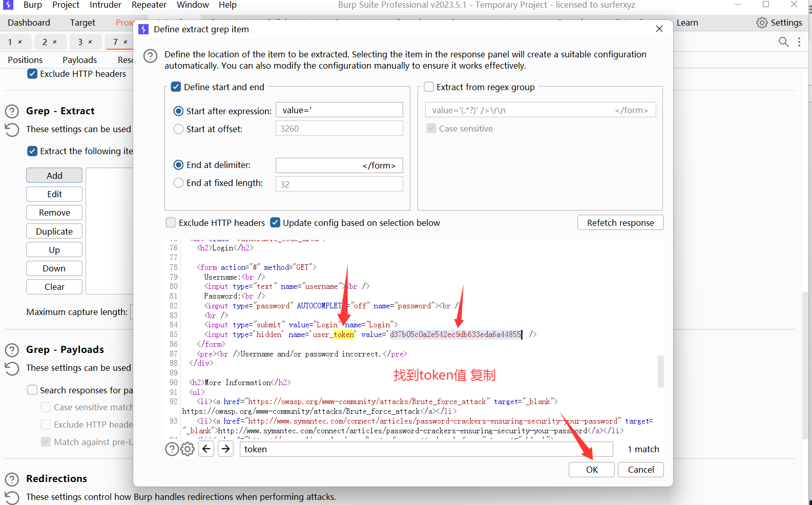Toggle Update config based on selection below
812x505 pixels.
(x=275, y=222)
